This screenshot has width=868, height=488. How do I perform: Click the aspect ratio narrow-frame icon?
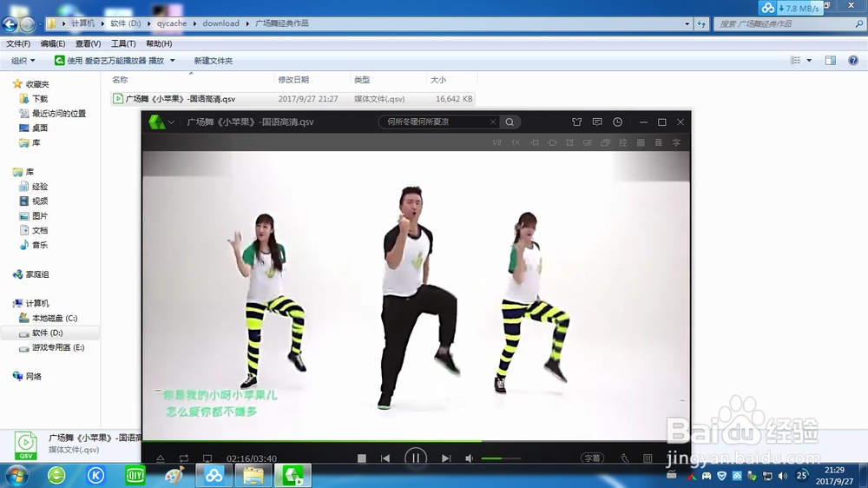[x=534, y=143]
